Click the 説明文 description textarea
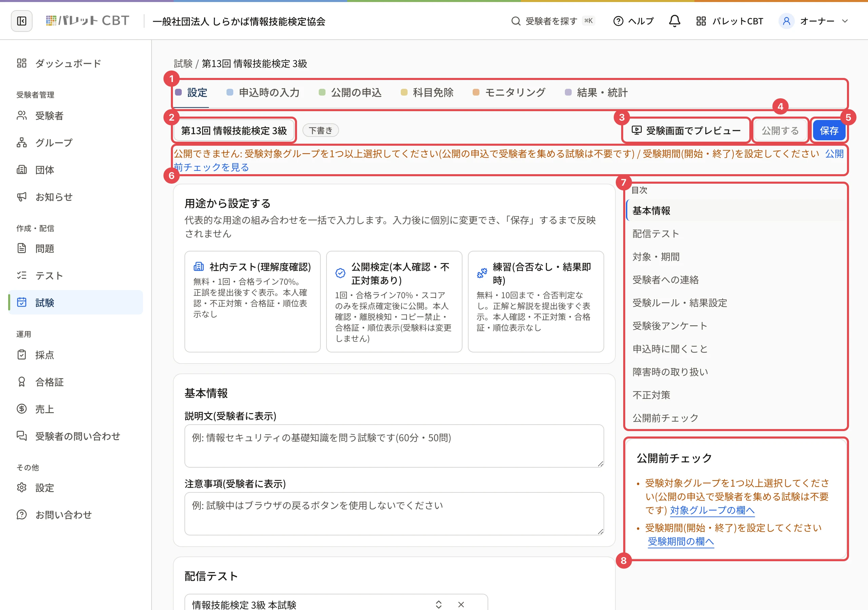The height and width of the screenshot is (610, 868). (394, 446)
